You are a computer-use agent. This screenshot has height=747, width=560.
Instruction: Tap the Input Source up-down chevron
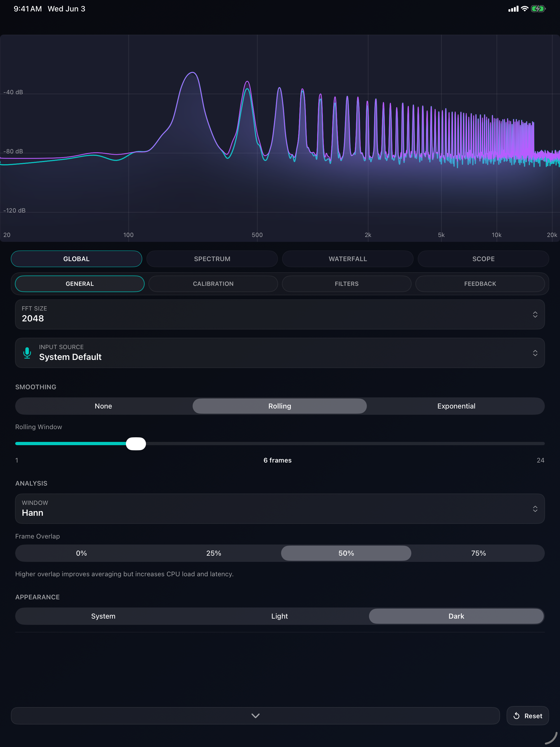click(x=535, y=353)
